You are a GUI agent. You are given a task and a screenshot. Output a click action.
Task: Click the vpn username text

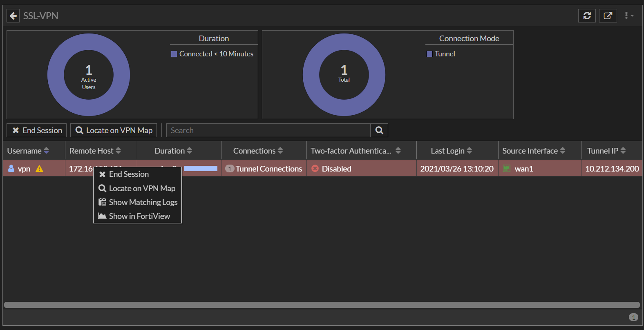24,169
